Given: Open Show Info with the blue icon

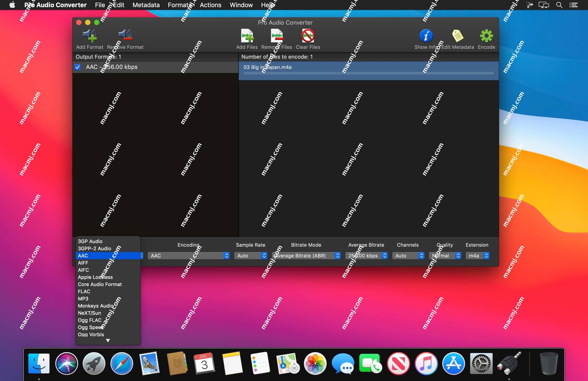Looking at the screenshot, I should pyautogui.click(x=426, y=36).
